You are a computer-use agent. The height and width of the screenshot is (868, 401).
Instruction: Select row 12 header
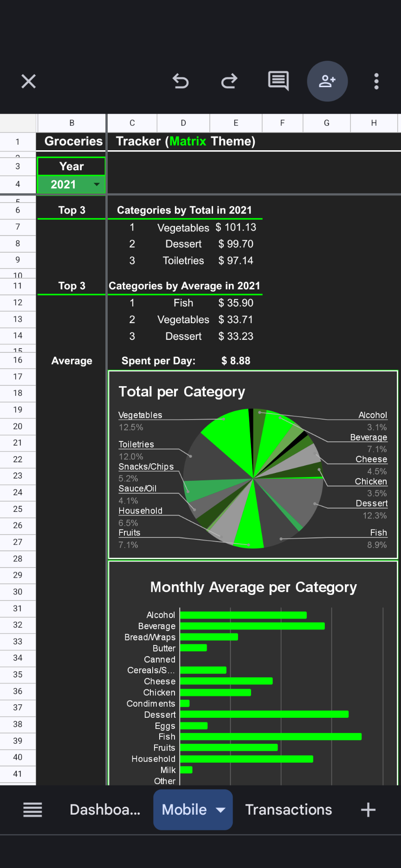coord(18,302)
